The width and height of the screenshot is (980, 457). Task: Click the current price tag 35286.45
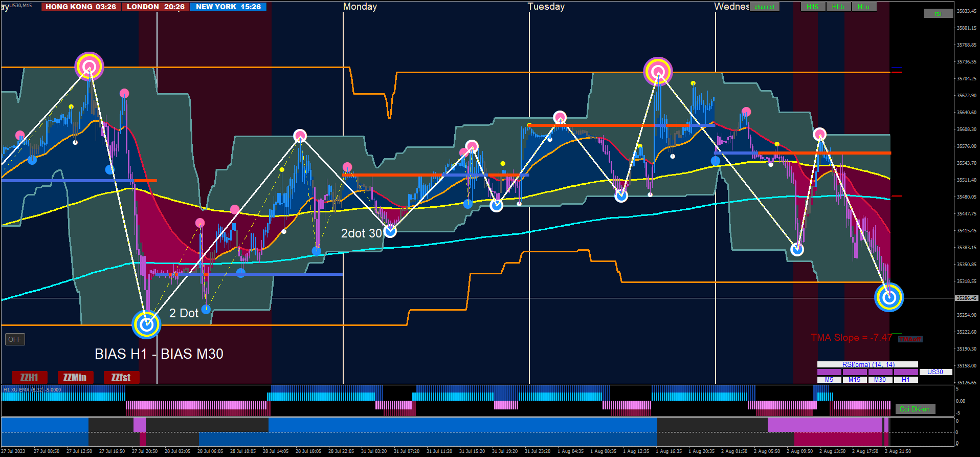point(966,298)
